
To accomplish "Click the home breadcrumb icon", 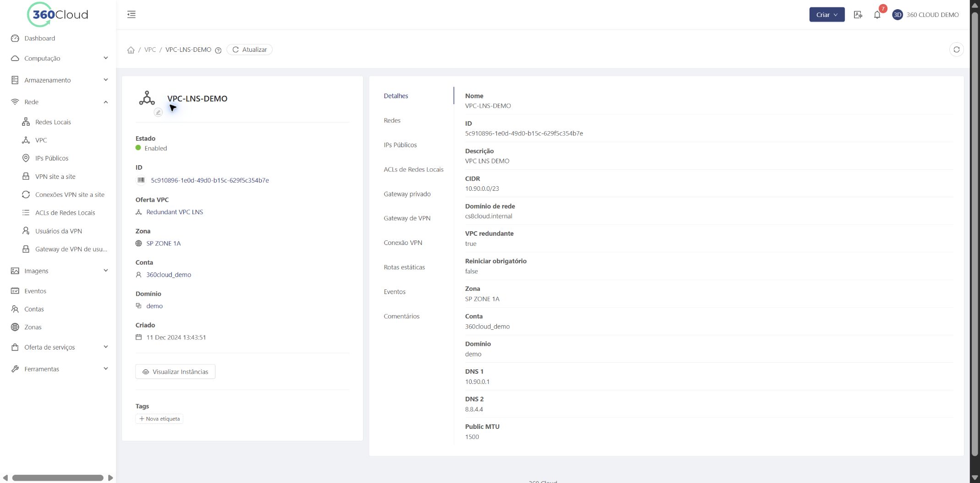I will tap(131, 50).
